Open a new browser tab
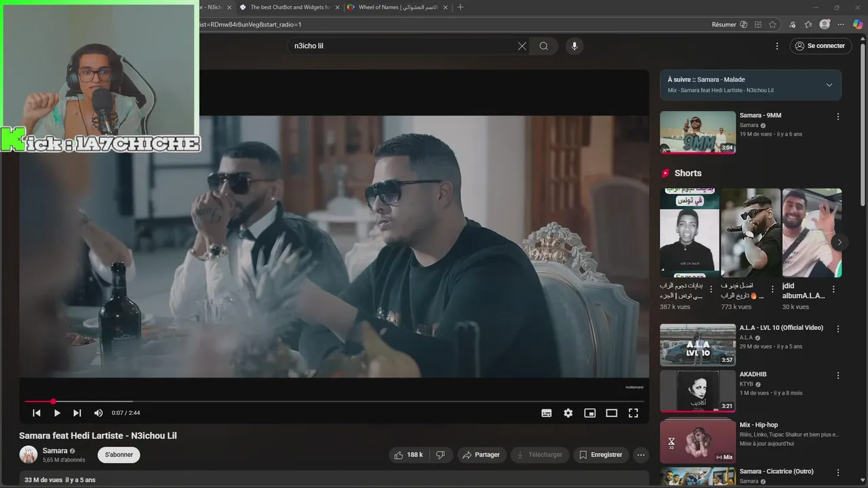 point(460,7)
